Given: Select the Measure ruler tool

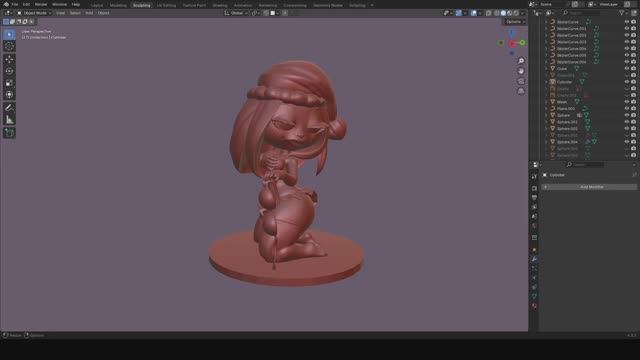Looking at the screenshot, I should pos(9,120).
